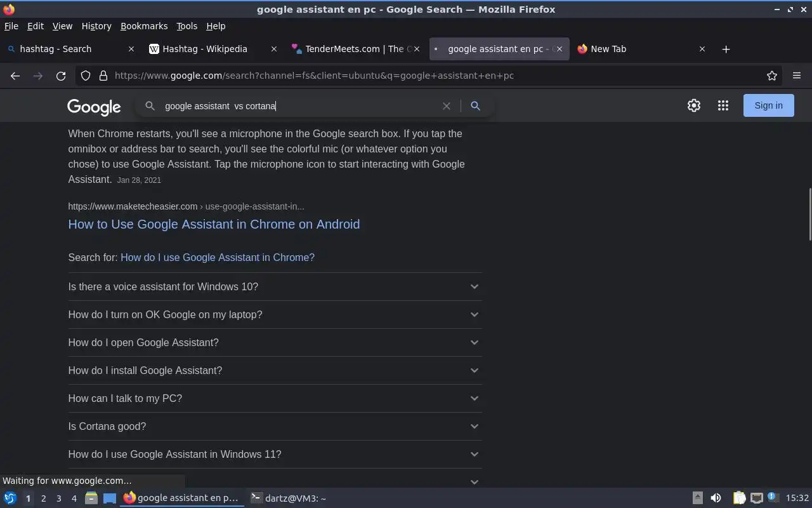Screen dimensions: 812x508
Task: Open the tracking protection shield icon
Action: point(86,76)
